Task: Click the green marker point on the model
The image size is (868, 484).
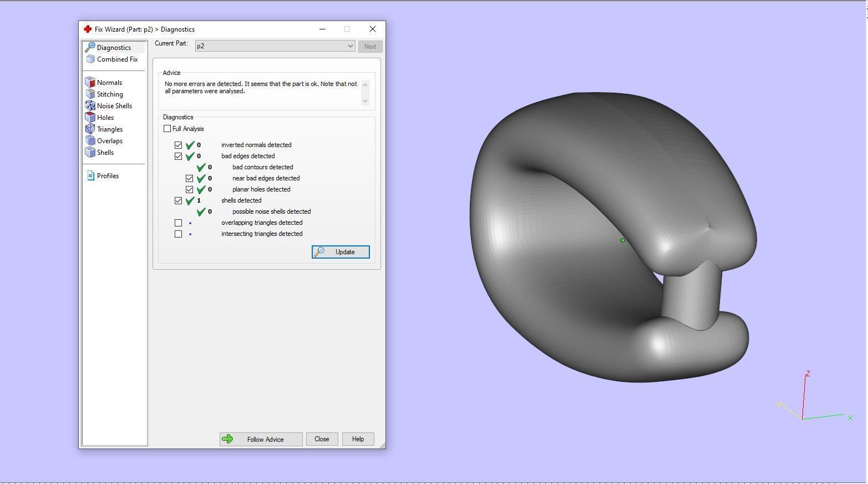Action: [x=623, y=240]
